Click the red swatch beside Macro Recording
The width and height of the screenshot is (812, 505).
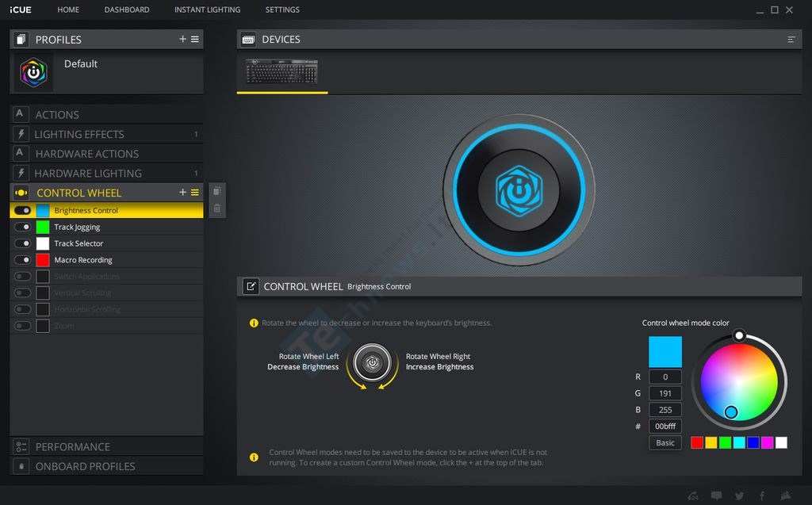coord(43,260)
